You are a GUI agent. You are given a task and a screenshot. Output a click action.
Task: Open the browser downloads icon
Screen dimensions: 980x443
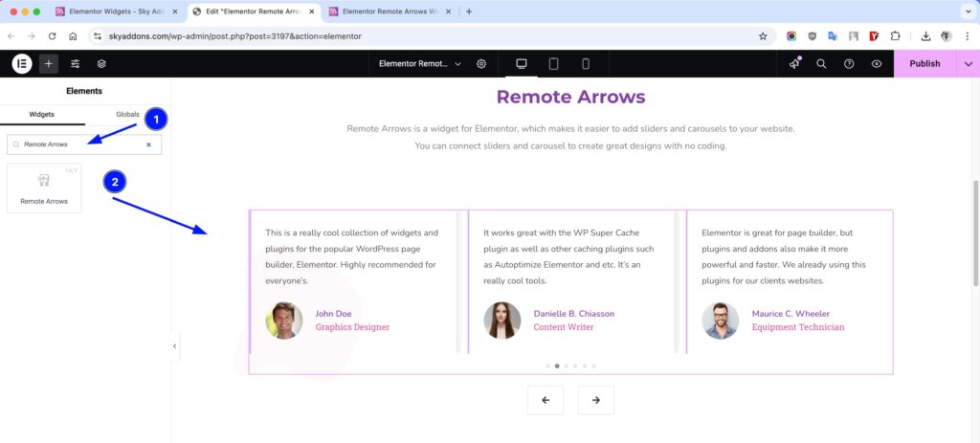925,36
